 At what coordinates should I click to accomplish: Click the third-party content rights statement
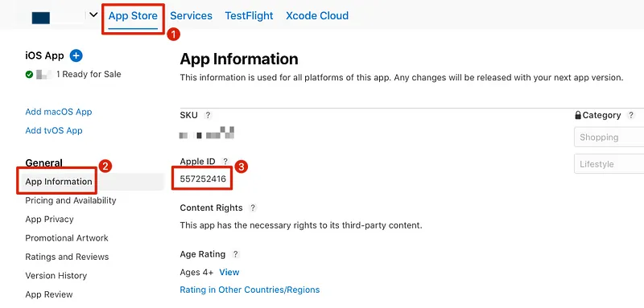(x=301, y=225)
